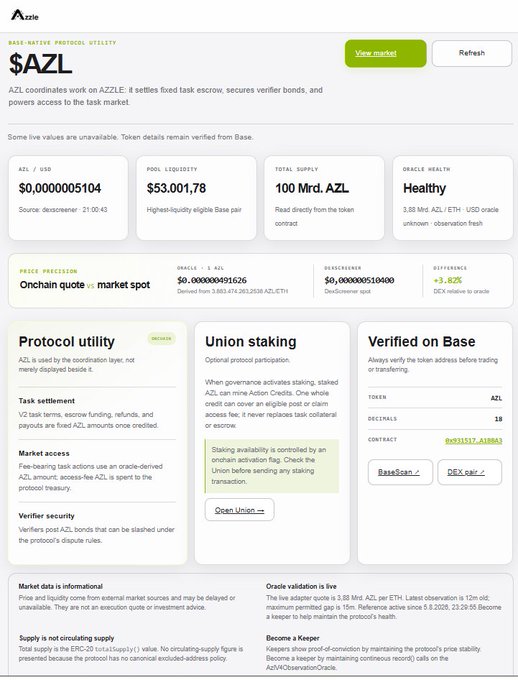Click Onchain quote vs market spot heading

coord(85,285)
